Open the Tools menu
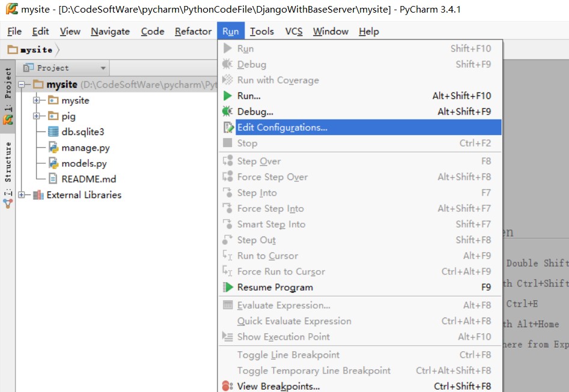 [x=261, y=32]
